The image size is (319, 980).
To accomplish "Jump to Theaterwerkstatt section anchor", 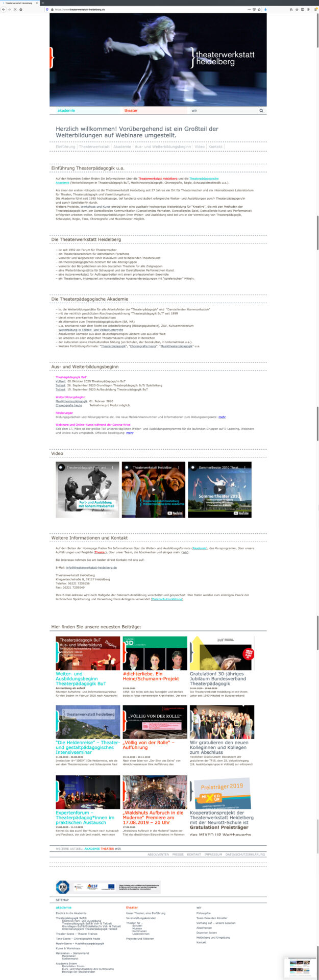I will 94,146.
